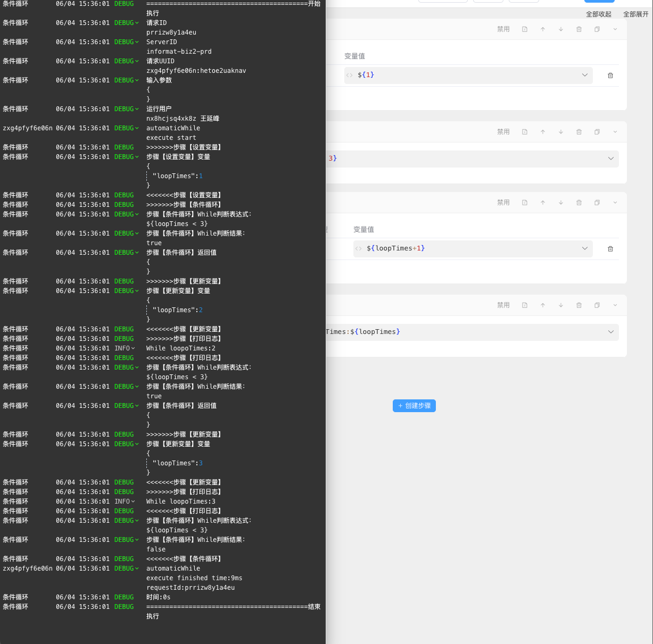Toggle 禁用 on the bottom step card
This screenshot has width=653, height=644.
click(503, 305)
